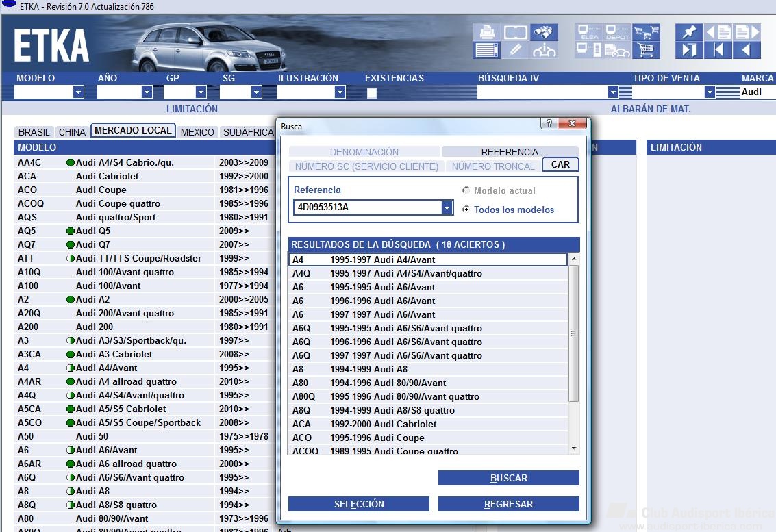Click the REGRESAR button
The height and width of the screenshot is (532, 776).
click(509, 504)
